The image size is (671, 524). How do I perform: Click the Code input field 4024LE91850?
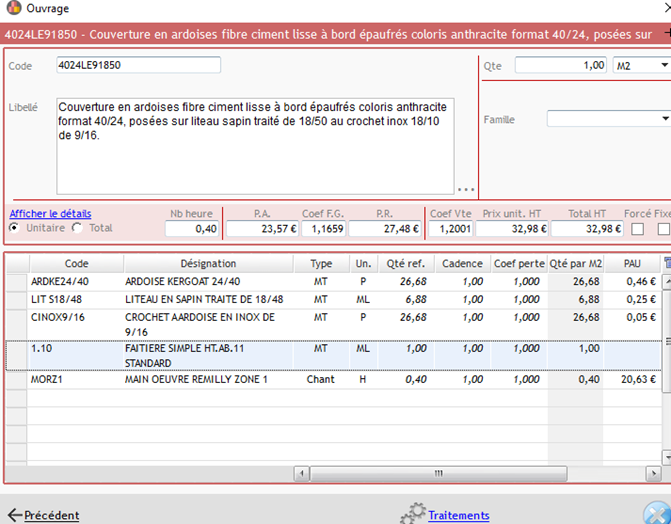(x=138, y=65)
